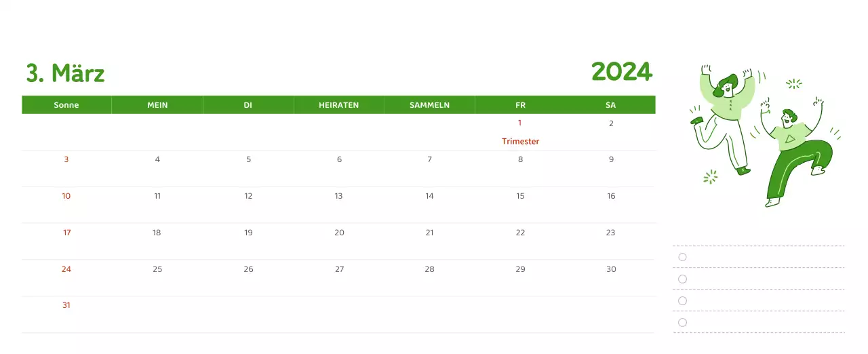868x354 pixels.
Task: Choose day 27 in the calendar
Action: 339,269
